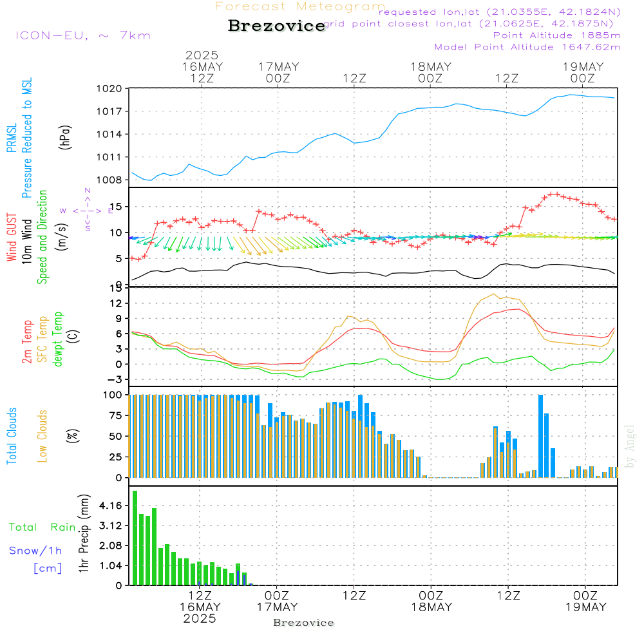The image size is (644, 644).
Task: Click the Total Clouds legend label
Action: tap(12, 436)
